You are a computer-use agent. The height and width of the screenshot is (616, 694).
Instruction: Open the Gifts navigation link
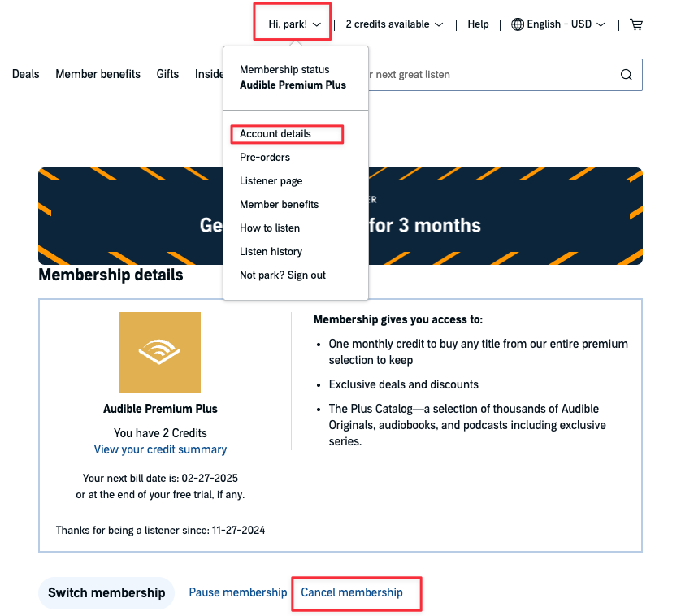coord(167,74)
